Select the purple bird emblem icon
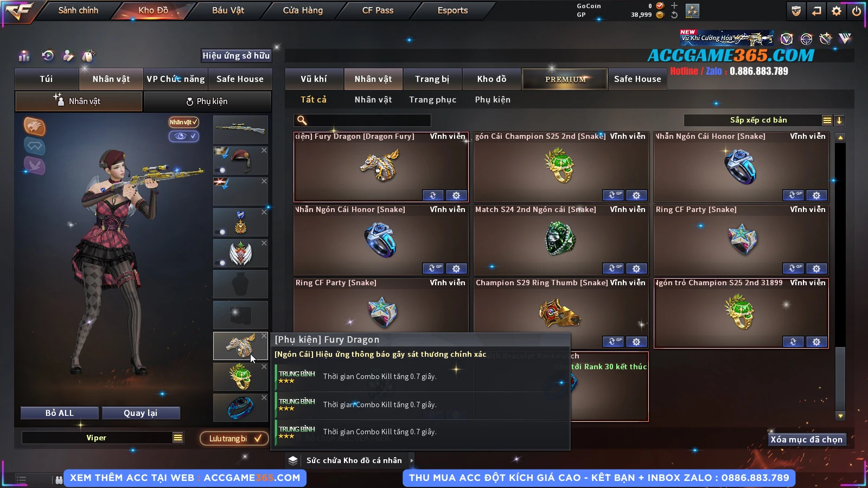This screenshot has height=488, width=868. (x=34, y=165)
